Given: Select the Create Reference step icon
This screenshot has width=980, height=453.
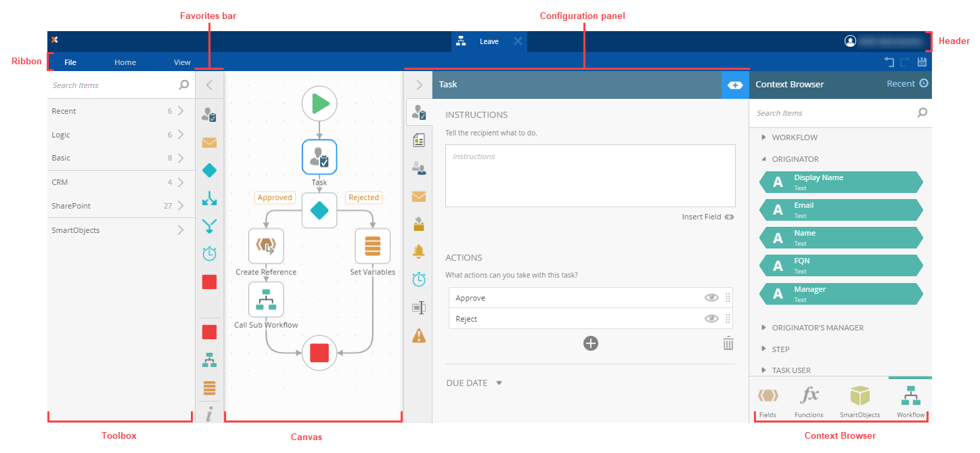Looking at the screenshot, I should (x=266, y=246).
